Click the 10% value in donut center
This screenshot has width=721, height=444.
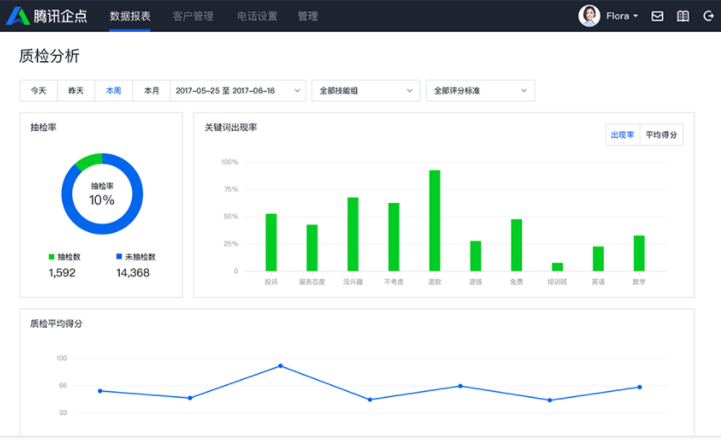click(102, 200)
